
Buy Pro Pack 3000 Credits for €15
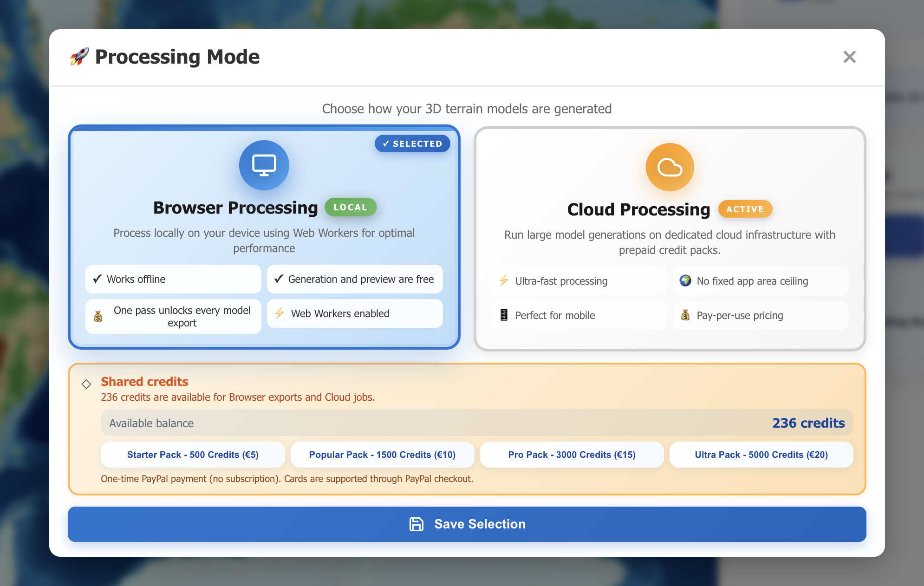572,455
